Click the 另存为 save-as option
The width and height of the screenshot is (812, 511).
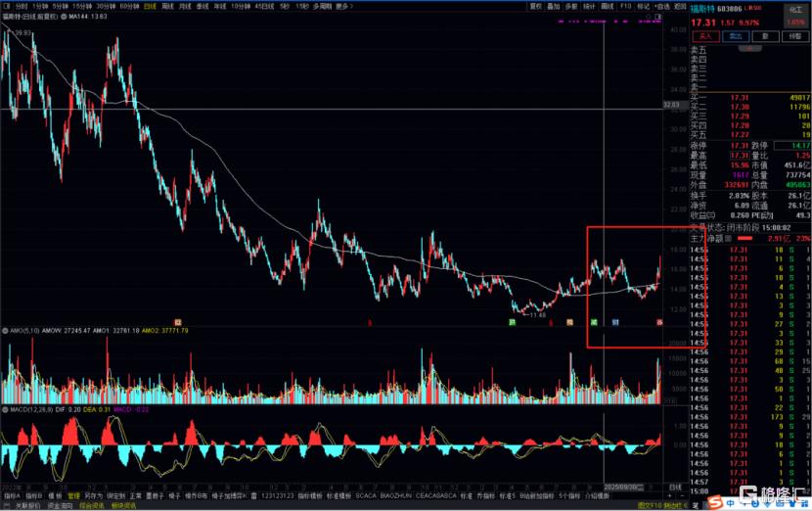[93, 496]
